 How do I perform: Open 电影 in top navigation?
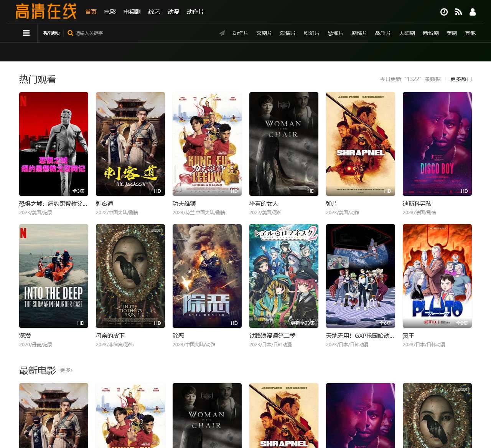point(110,12)
